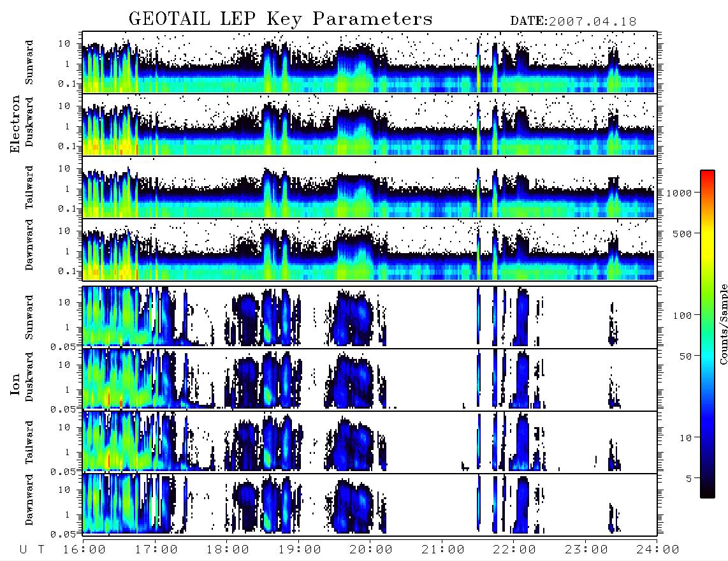Select the Electron 'Duskward' panel label

tap(29, 122)
